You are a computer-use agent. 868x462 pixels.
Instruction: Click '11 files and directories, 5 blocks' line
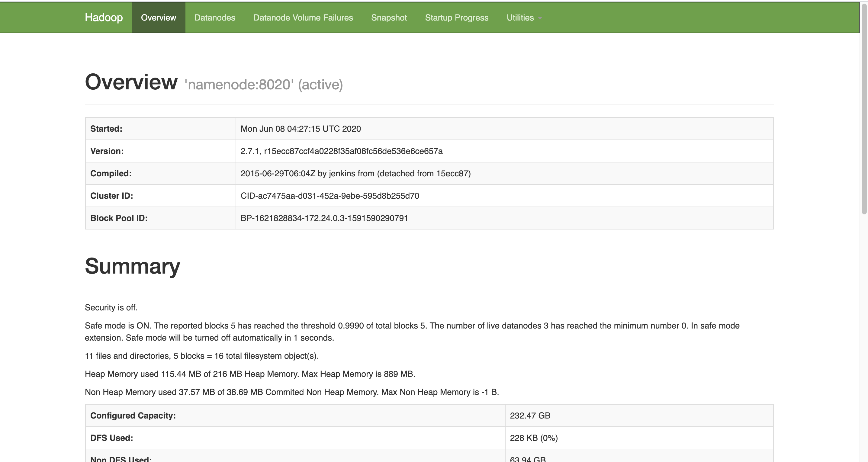tap(201, 356)
